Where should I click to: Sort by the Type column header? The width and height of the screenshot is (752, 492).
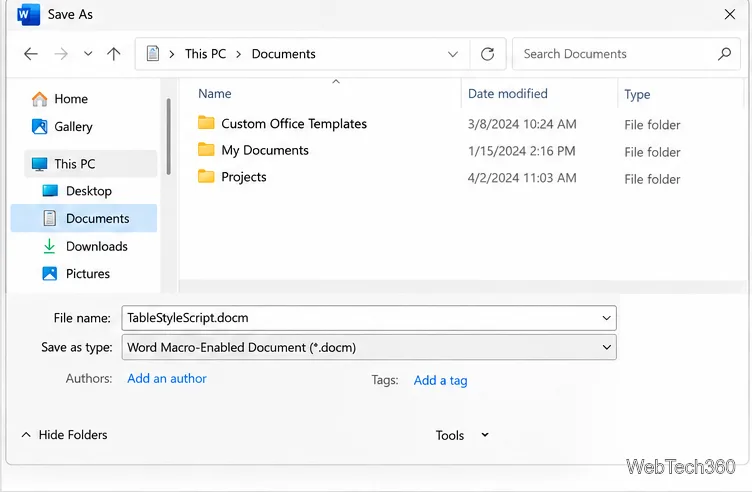[x=637, y=94]
